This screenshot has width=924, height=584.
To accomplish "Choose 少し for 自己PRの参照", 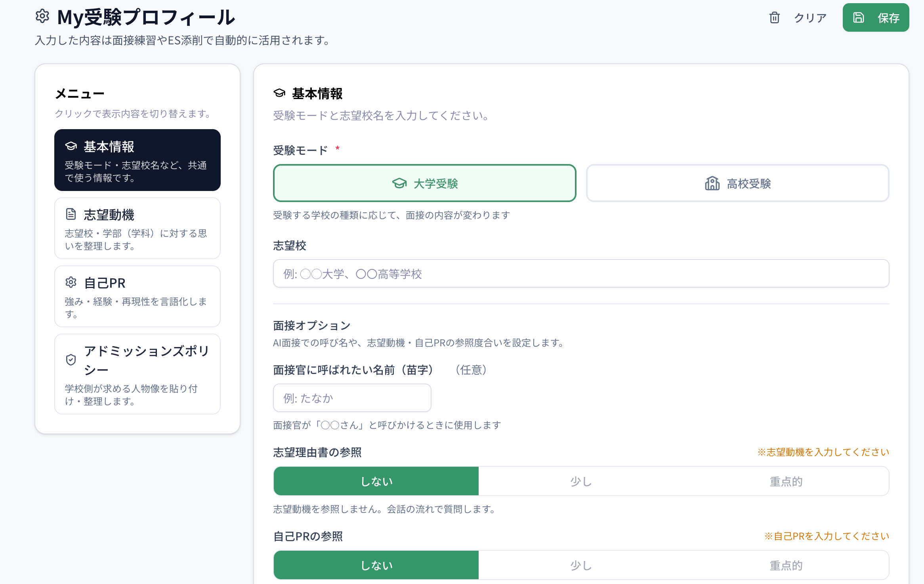I will pos(580,565).
